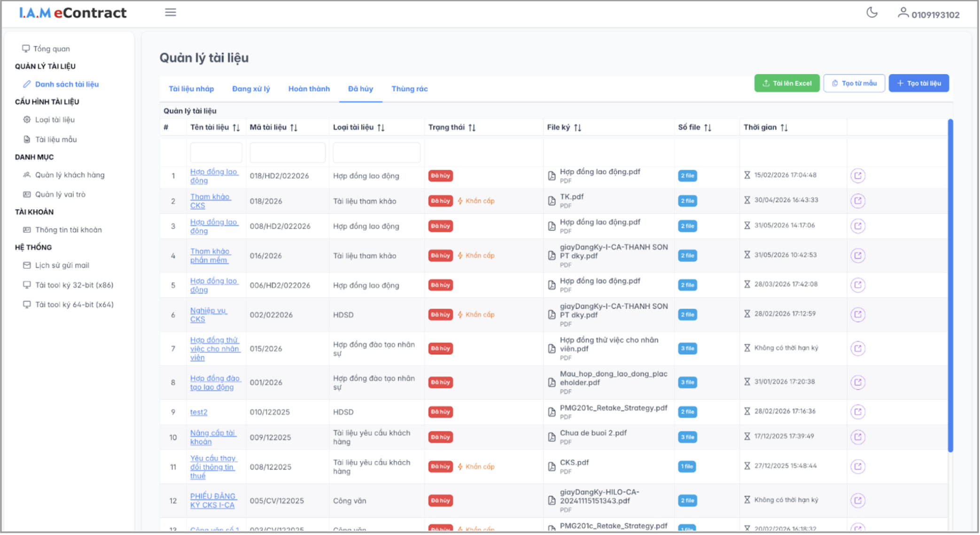Click Mã tài liệu filter input
The width and height of the screenshot is (980, 535).
[x=287, y=153]
